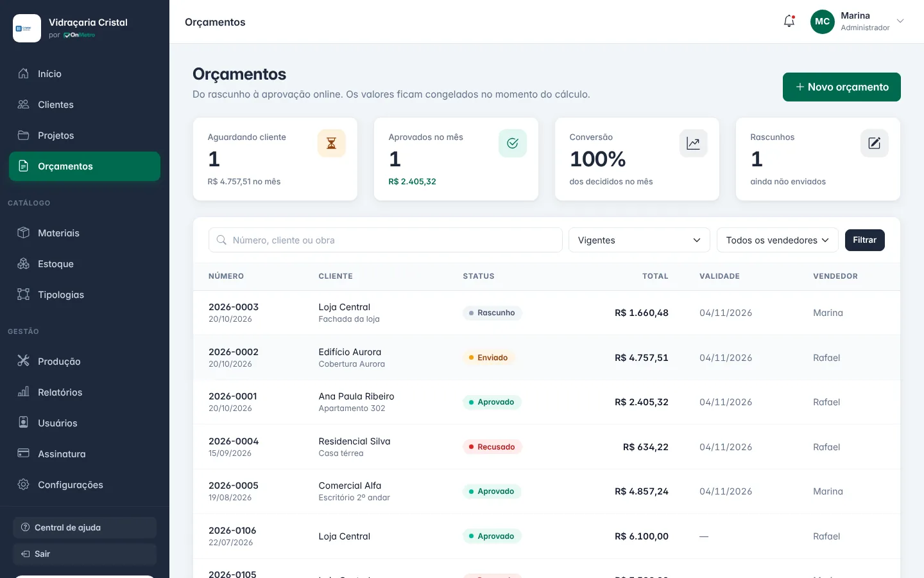This screenshot has height=578, width=924.
Task: Open the notifications bell
Action: coord(789,21)
